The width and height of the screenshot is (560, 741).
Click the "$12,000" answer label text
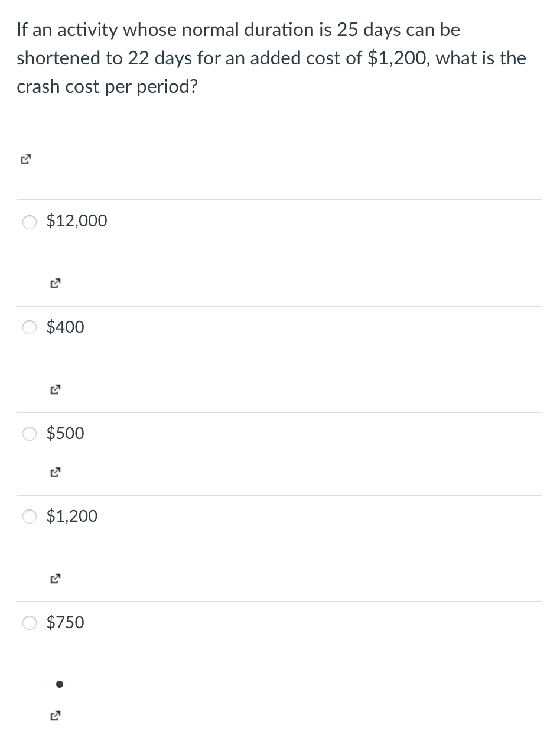pos(77,221)
